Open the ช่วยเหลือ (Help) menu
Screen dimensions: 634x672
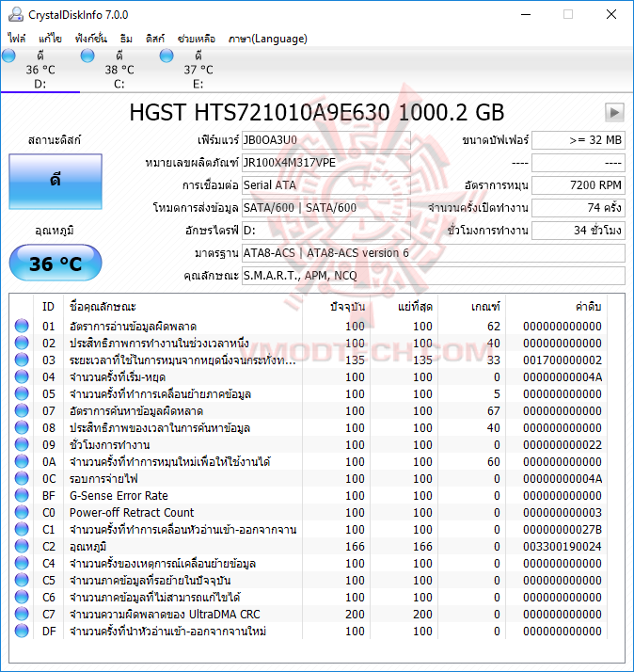[x=197, y=39]
